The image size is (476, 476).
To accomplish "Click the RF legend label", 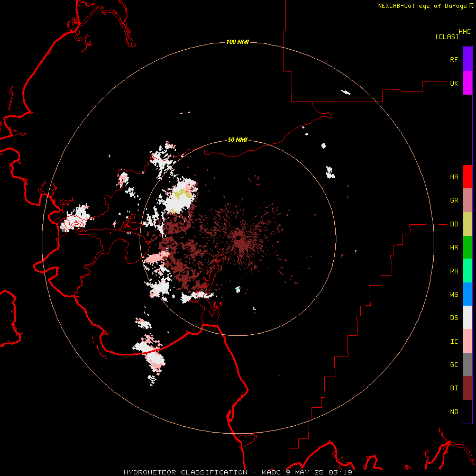I will click(454, 59).
